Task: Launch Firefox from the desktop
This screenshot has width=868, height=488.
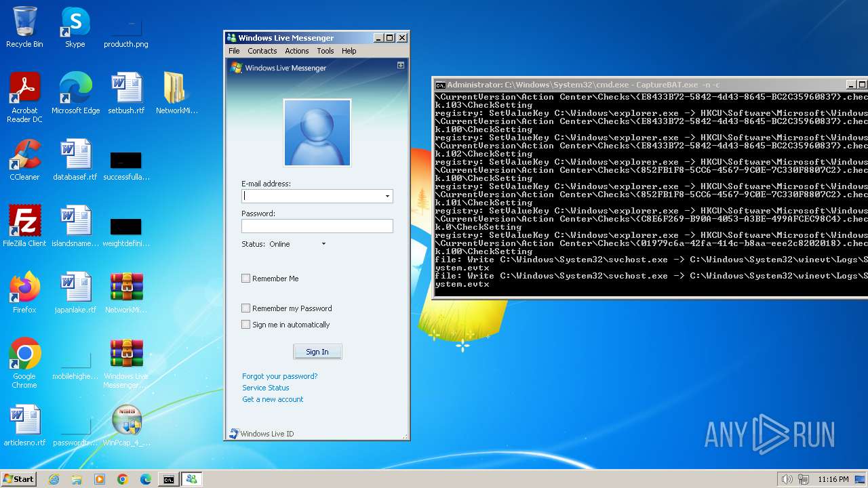Action: click(x=24, y=293)
